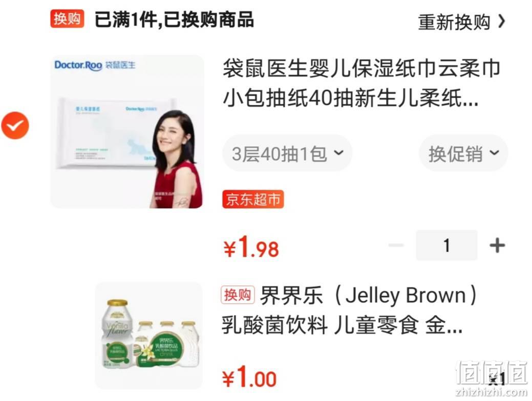Viewport: 532px width, 401px height.
Task: Open the Doctor.Roo tissue product image
Action: (126, 131)
